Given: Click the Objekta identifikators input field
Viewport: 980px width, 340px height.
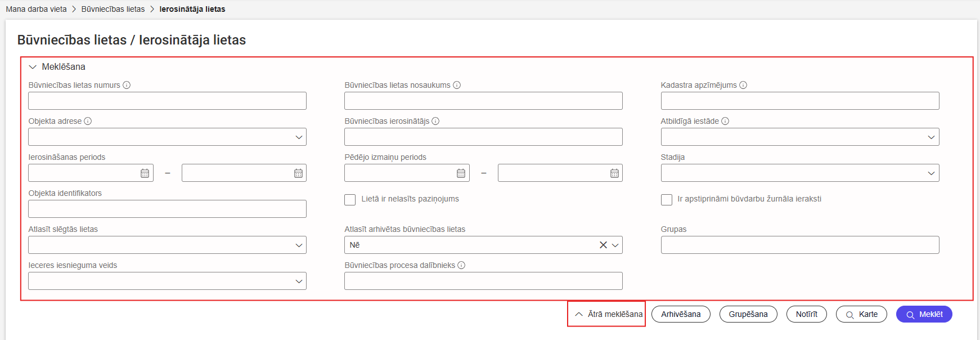Looking at the screenshot, I should point(167,209).
